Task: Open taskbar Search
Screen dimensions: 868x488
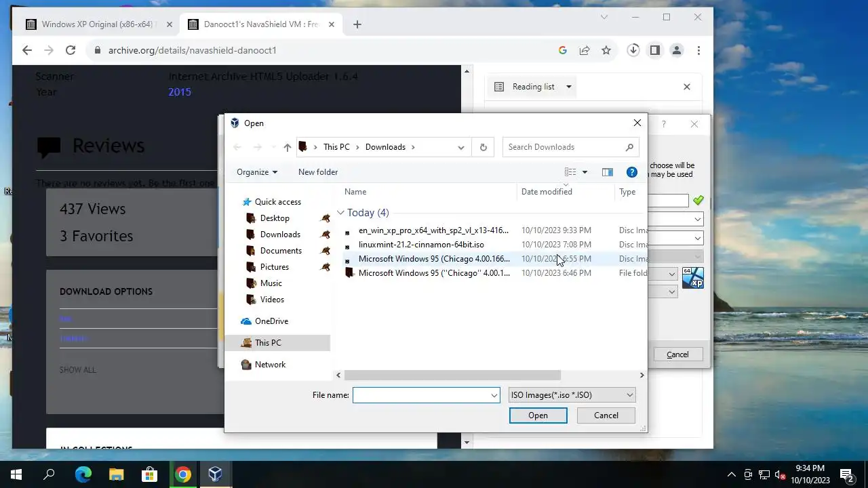Action: pos(49,474)
